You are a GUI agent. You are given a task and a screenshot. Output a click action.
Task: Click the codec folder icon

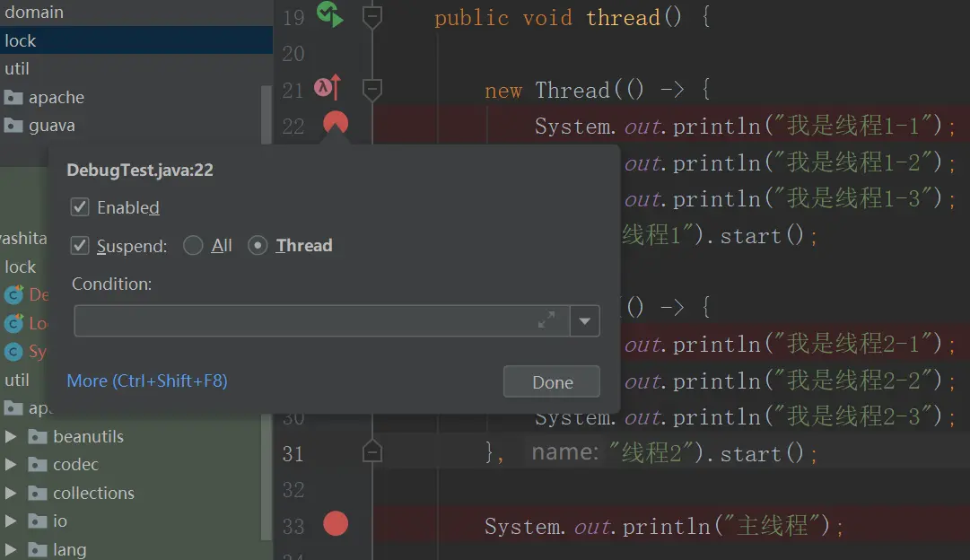pyautogui.click(x=38, y=465)
